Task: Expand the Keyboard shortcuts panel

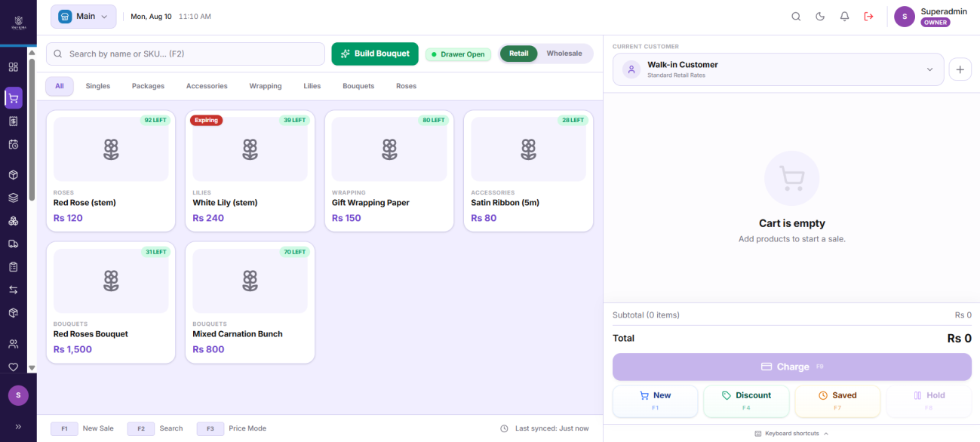Action: point(791,434)
